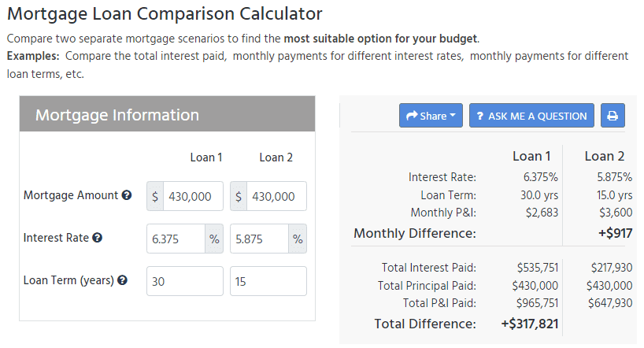Click Interest Rate help question icon

pyautogui.click(x=97, y=237)
